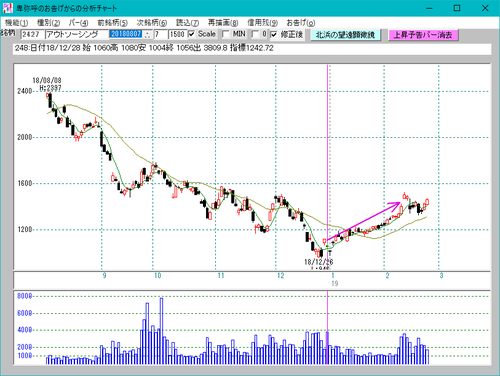The height and width of the screenshot is (376, 500).
Task: Minimize the chart window
Action: coord(429,8)
